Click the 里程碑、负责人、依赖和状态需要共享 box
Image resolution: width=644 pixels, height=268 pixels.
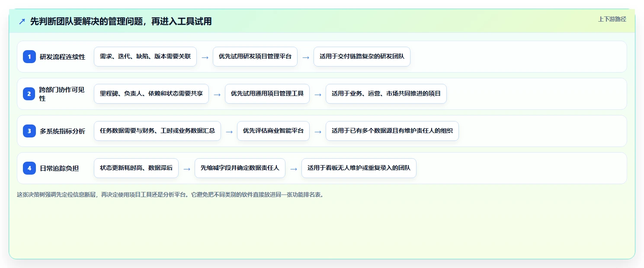click(151, 94)
